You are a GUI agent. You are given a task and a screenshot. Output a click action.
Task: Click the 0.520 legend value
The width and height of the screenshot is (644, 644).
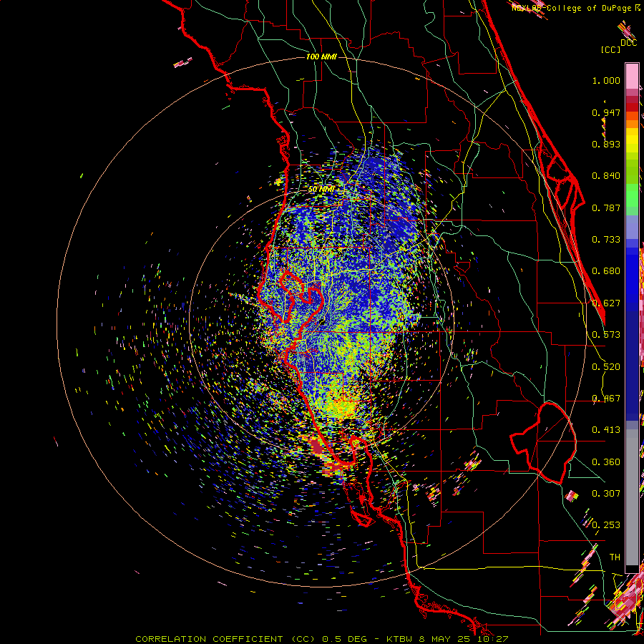[x=606, y=367]
